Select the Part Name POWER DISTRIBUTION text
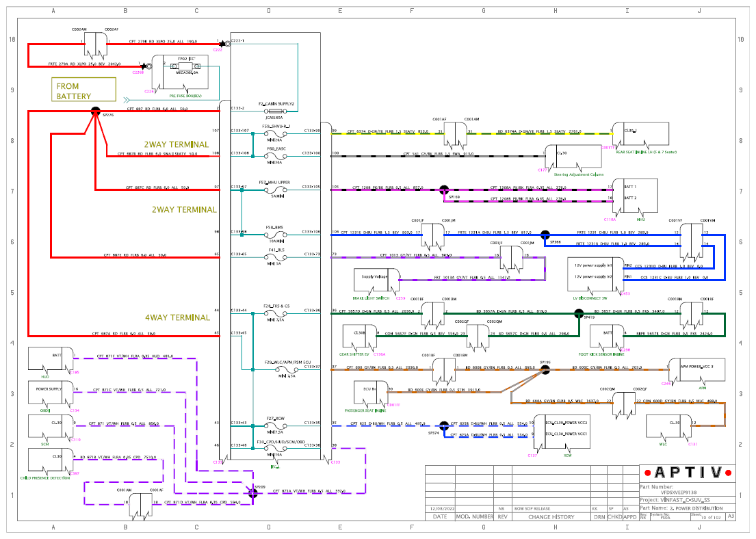Viewport: 756px width, 539px height. [x=696, y=508]
